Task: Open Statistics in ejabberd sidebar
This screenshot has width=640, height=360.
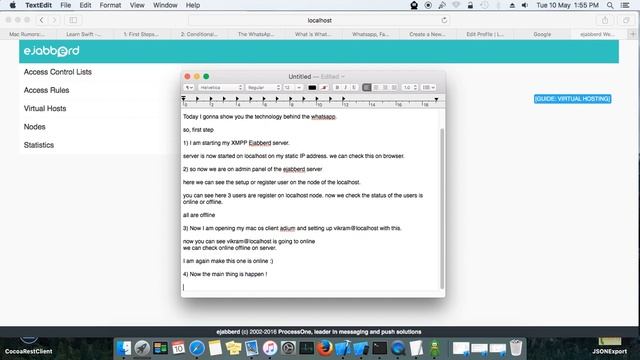Action: (39, 145)
